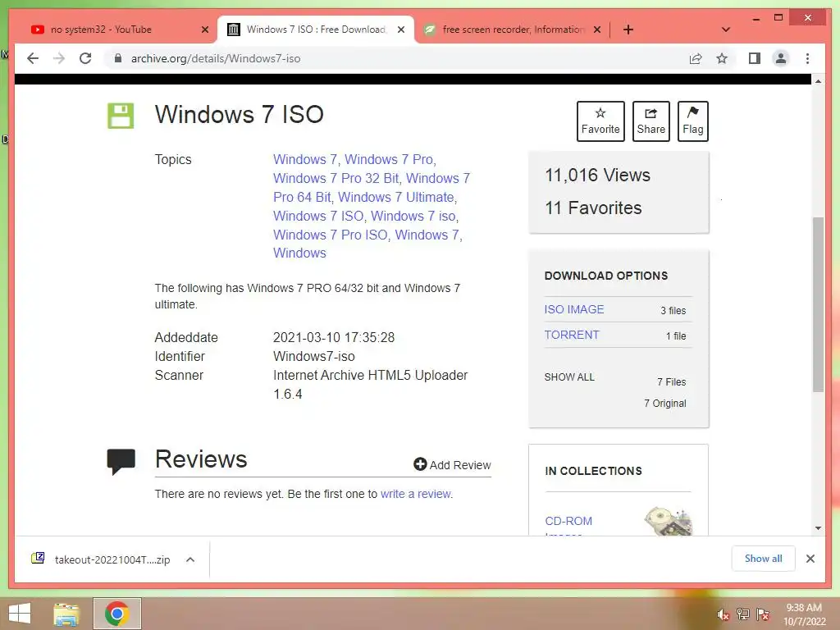840x630 pixels.
Task: Show all downloads
Action: [x=764, y=559]
